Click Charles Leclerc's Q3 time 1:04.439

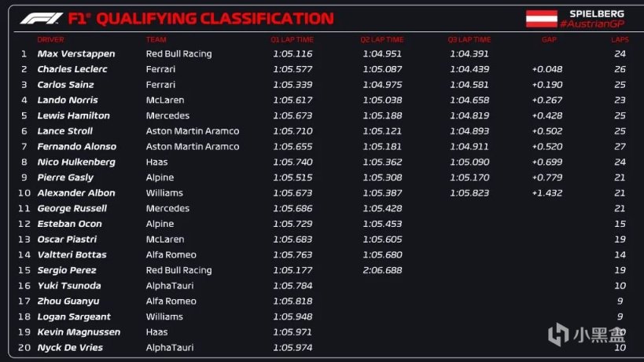469,69
